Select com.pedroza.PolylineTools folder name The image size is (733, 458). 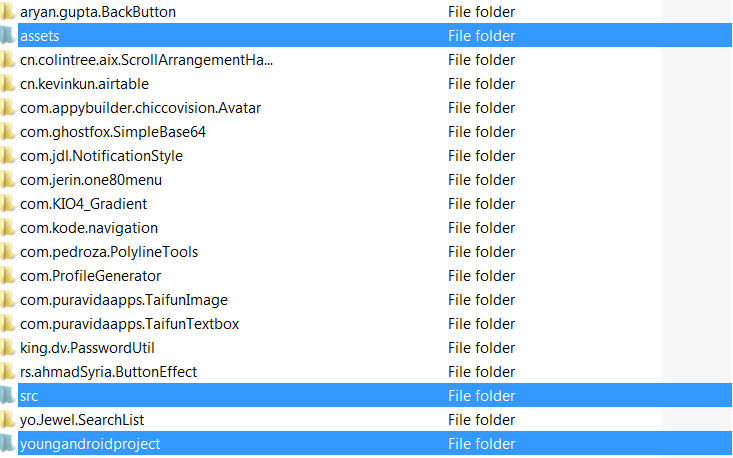(109, 252)
